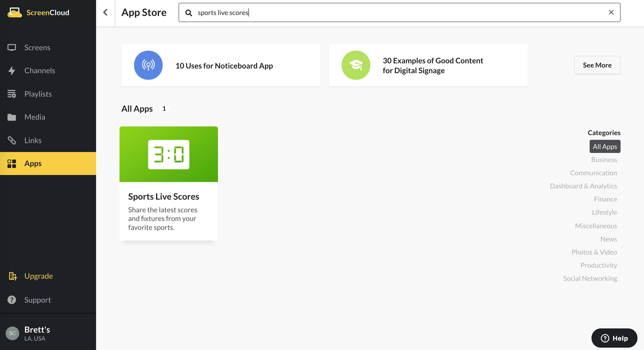Click the See More button
644x350 pixels.
click(x=597, y=65)
